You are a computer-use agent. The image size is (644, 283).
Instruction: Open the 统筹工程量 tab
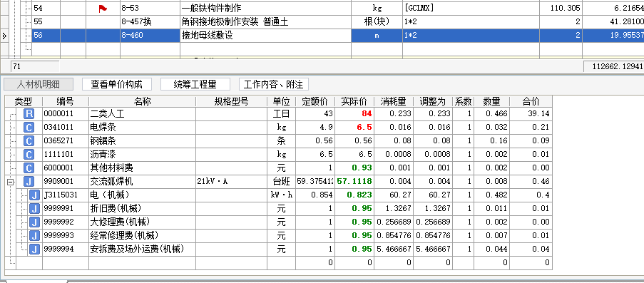click(195, 85)
